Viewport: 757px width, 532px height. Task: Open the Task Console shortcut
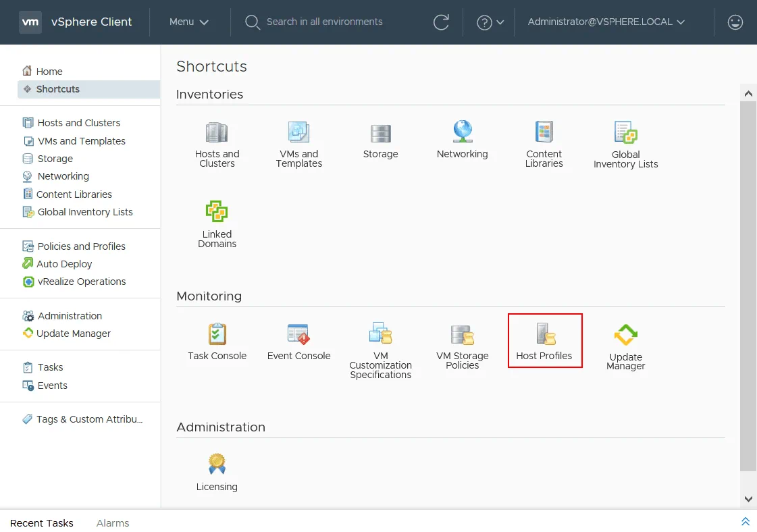[x=217, y=334]
